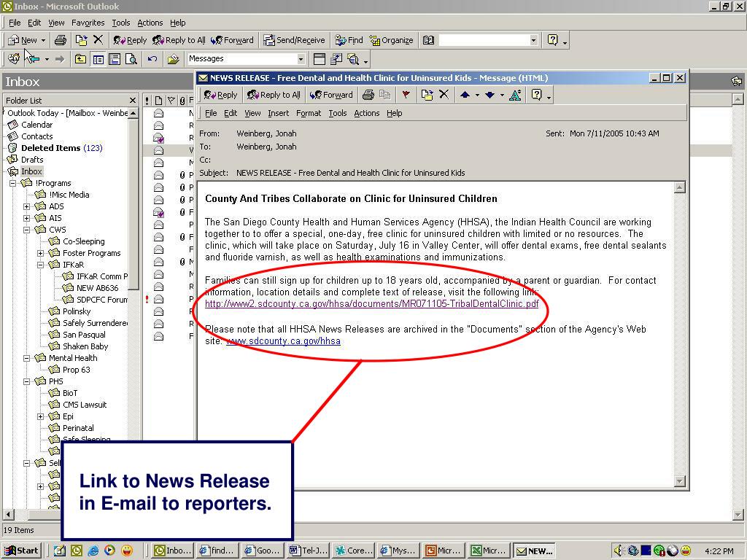Click the Find button in the main toolbar
The height and width of the screenshot is (560, 747).
[x=349, y=41]
